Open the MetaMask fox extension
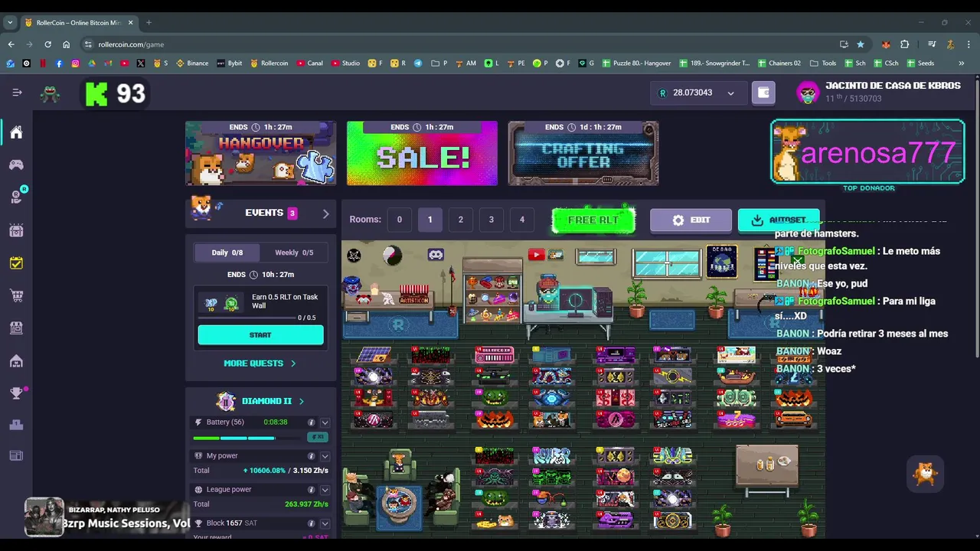Image resolution: width=980 pixels, height=551 pixels. click(886, 44)
